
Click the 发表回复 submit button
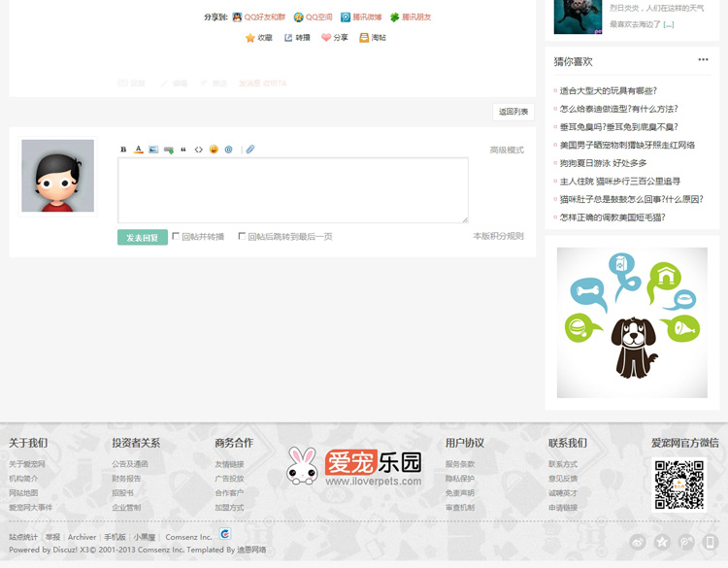click(x=143, y=237)
